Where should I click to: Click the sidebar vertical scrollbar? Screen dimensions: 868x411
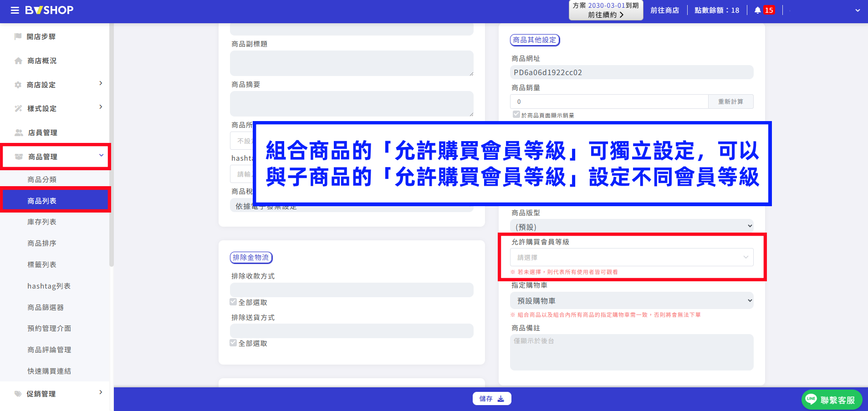(112, 146)
